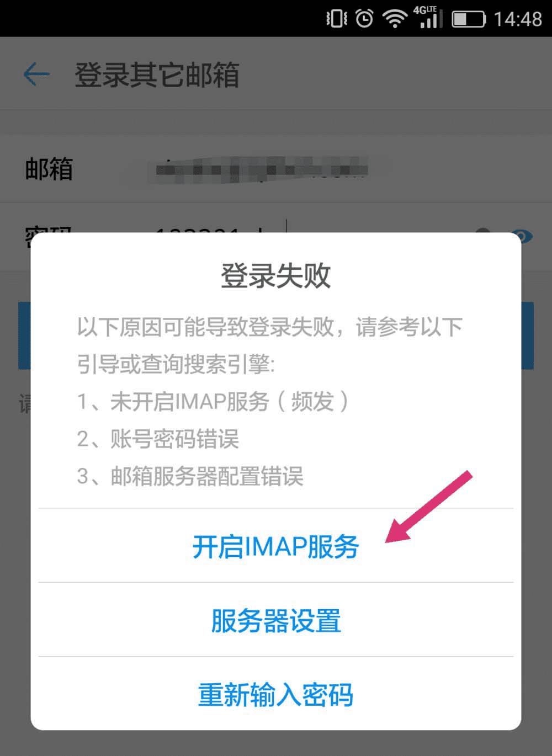Tap the 14:48 clock in status bar
This screenshot has height=756, width=552.
pyautogui.click(x=518, y=19)
